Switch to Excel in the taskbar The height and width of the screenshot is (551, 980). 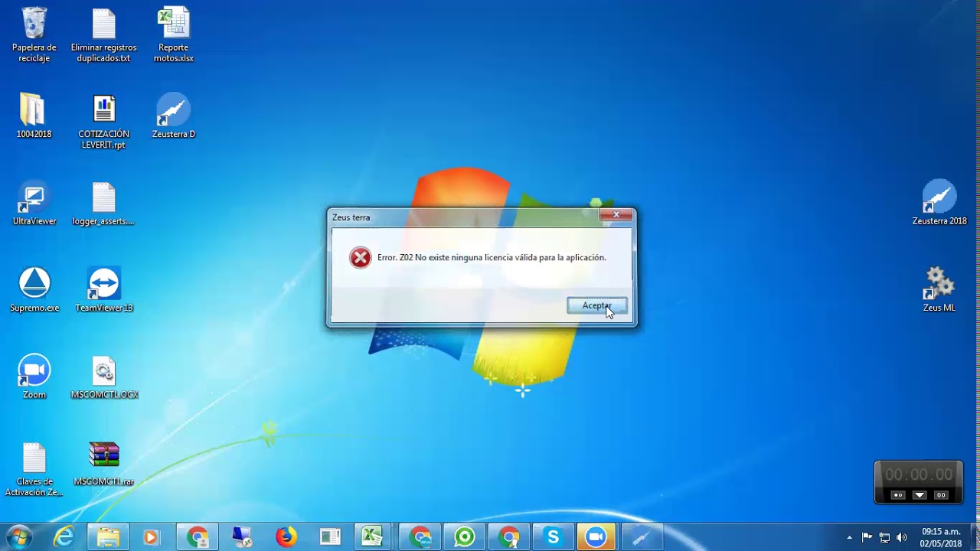[372, 537]
